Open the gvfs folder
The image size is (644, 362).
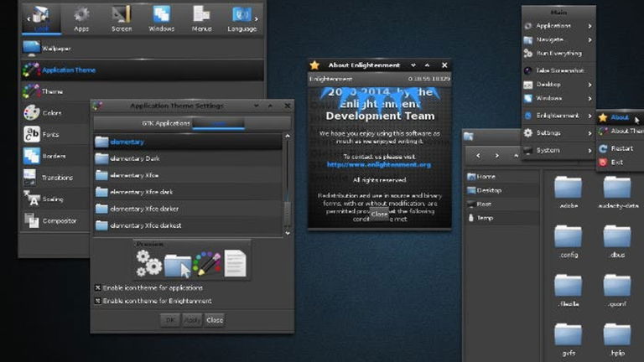pos(569,339)
